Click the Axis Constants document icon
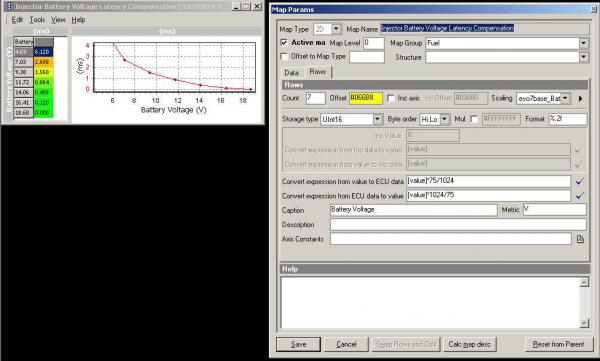This screenshot has width=600, height=361. pos(580,239)
